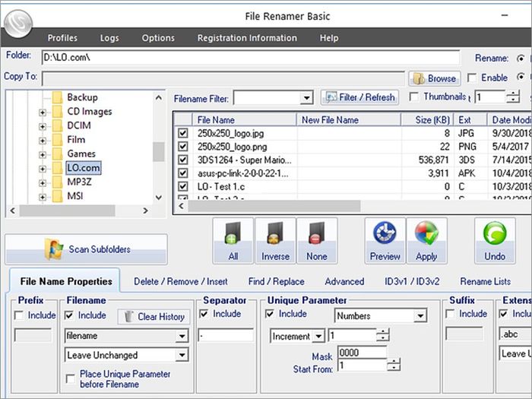Toggle Filename Include checkbox
This screenshot has height=399, width=532.
[x=69, y=315]
